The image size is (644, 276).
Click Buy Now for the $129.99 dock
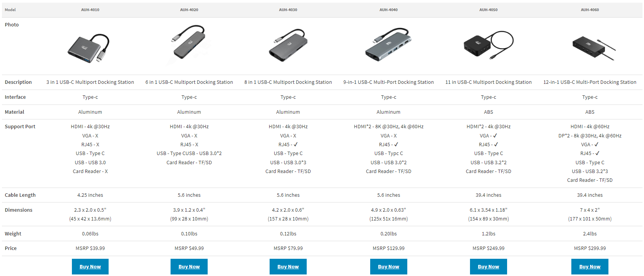[x=388, y=267]
